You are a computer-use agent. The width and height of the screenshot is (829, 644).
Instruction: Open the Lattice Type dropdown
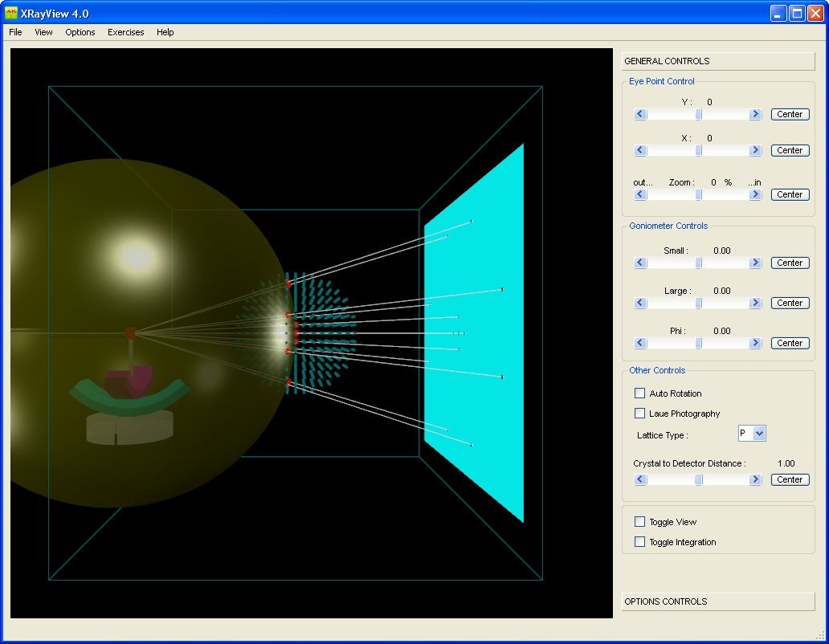point(759,434)
